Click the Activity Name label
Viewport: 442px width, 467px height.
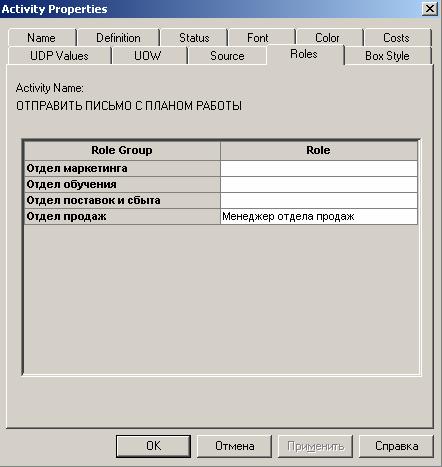tap(50, 88)
